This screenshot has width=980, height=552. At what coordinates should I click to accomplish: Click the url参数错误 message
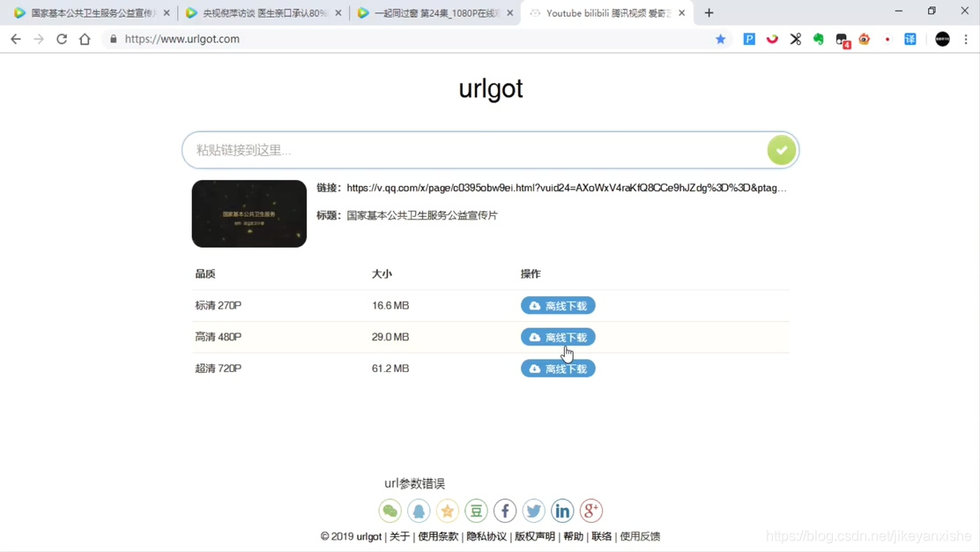click(414, 483)
